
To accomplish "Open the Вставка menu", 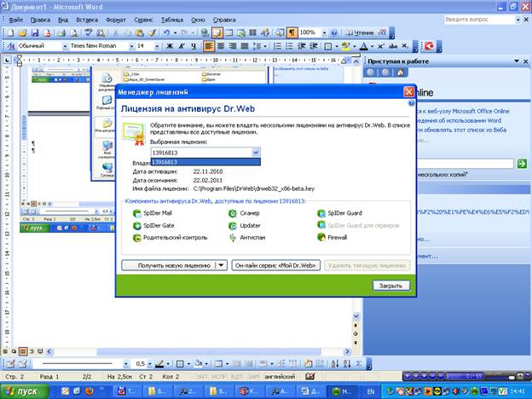I will [x=87, y=20].
